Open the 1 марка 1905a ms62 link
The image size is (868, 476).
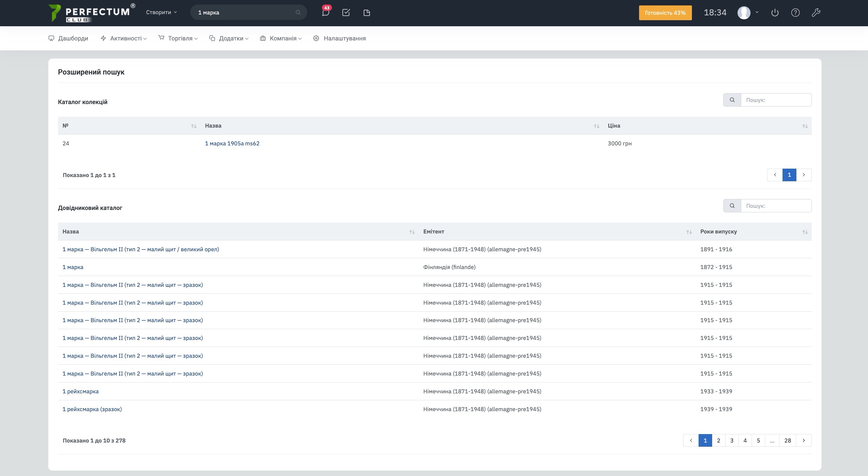point(232,143)
